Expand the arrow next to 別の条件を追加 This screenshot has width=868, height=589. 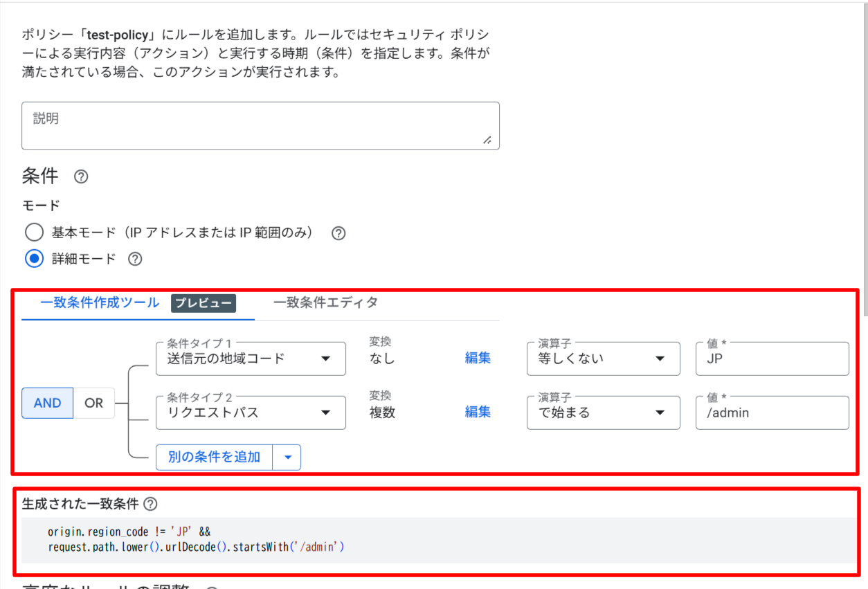point(288,457)
